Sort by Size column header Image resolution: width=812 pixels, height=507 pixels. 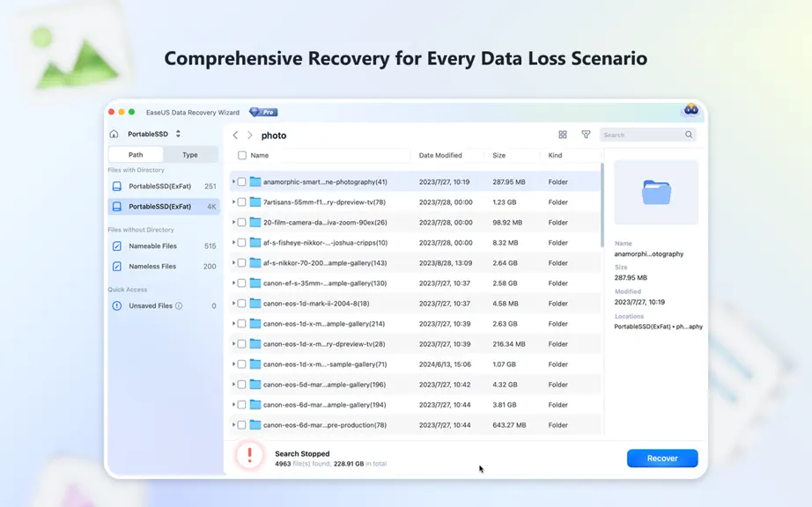(x=498, y=155)
